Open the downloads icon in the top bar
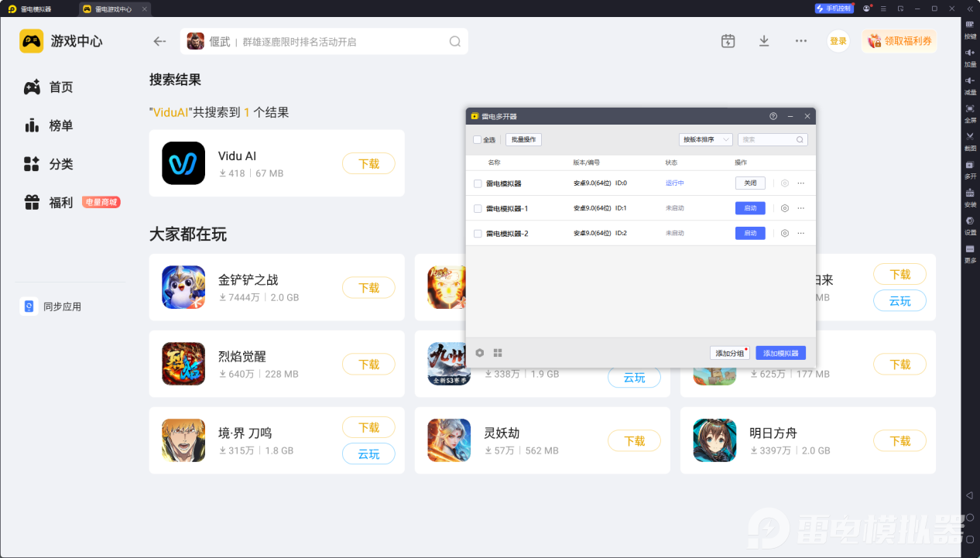This screenshot has width=980, height=558. pyautogui.click(x=764, y=41)
